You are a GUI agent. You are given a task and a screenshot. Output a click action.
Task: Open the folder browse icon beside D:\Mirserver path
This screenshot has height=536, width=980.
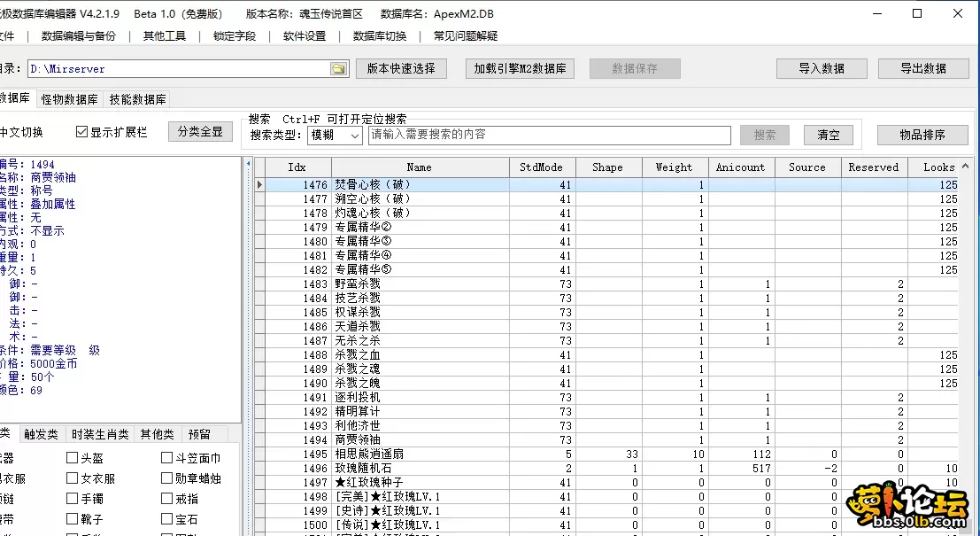339,67
